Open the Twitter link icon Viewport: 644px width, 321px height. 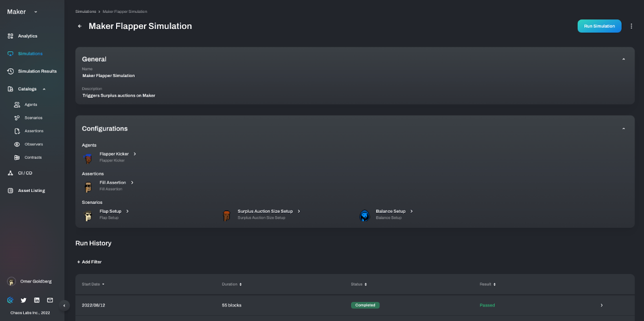[x=23, y=300]
